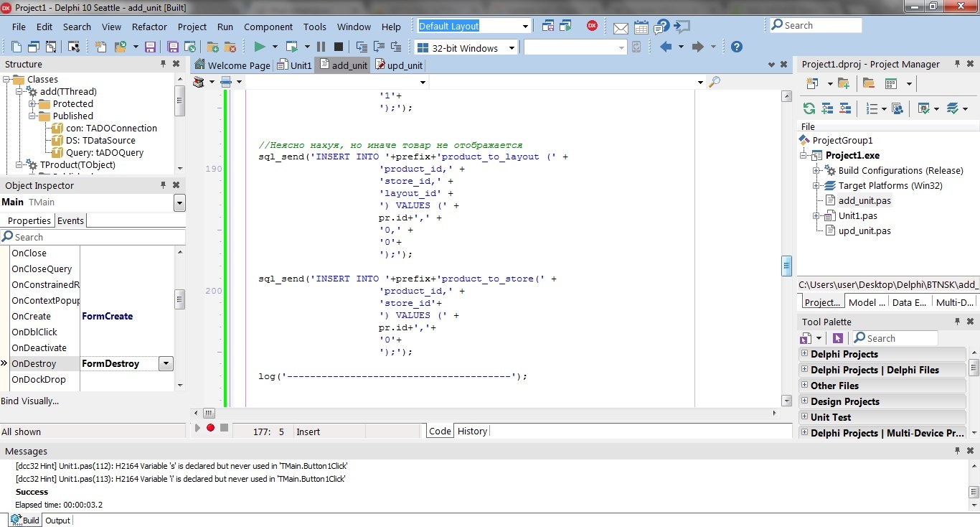The image size is (980, 527).
Task: Select upd_unit.pas in Project Manager
Action: coord(864,230)
